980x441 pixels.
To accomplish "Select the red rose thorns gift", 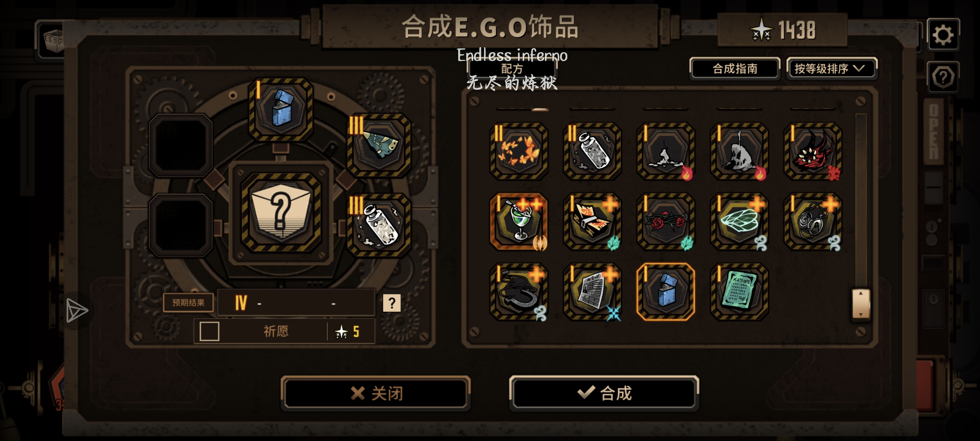I will pyautogui.click(x=666, y=222).
